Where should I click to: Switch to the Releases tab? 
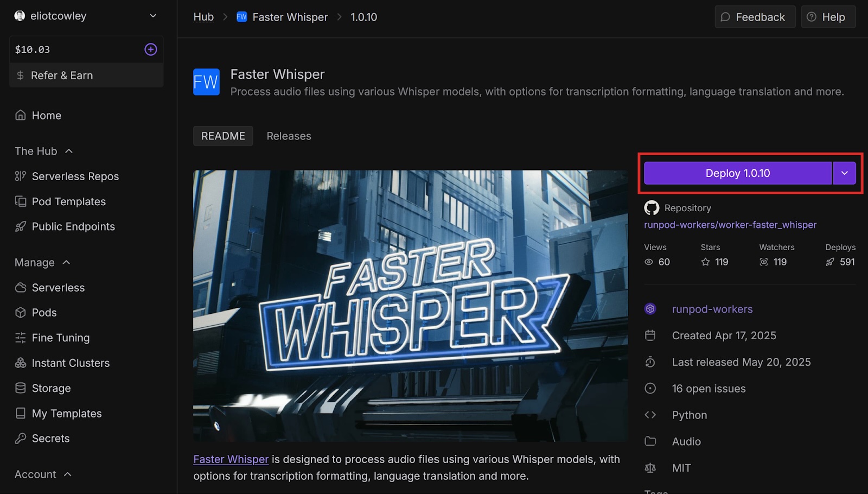pyautogui.click(x=289, y=136)
